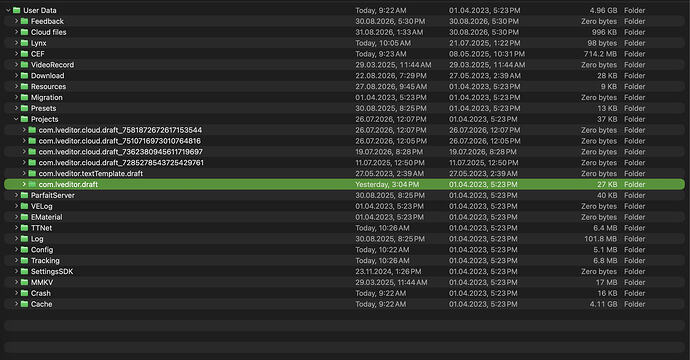
Task: Select the Tracking folder name
Action: [45, 261]
